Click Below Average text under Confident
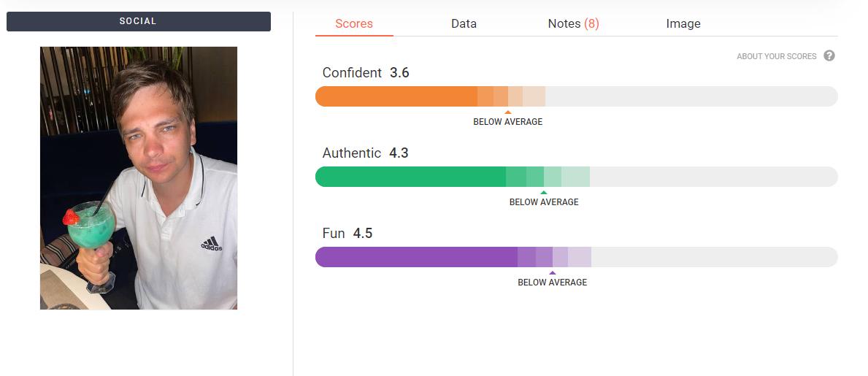 coord(507,122)
